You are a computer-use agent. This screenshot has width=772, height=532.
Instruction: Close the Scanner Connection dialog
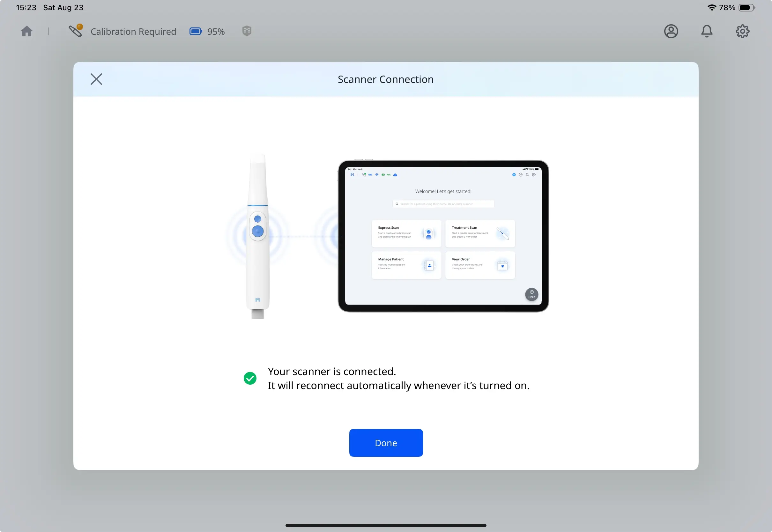click(96, 79)
